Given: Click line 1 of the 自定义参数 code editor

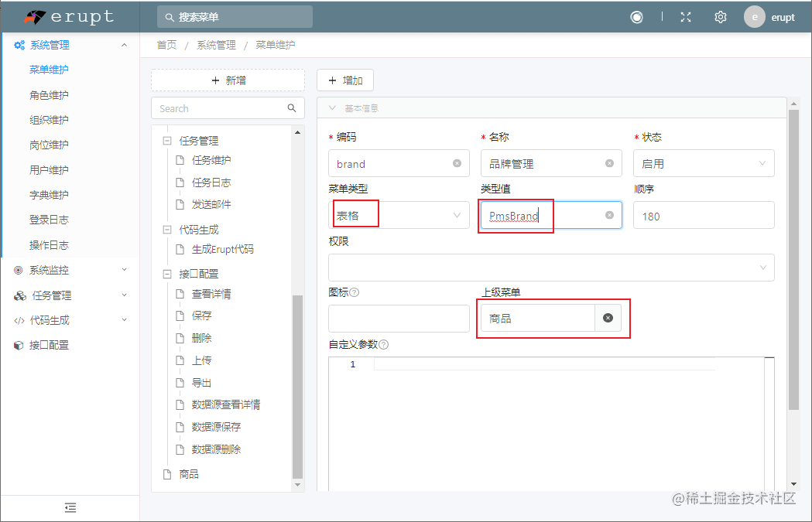Looking at the screenshot, I should click(x=543, y=364).
